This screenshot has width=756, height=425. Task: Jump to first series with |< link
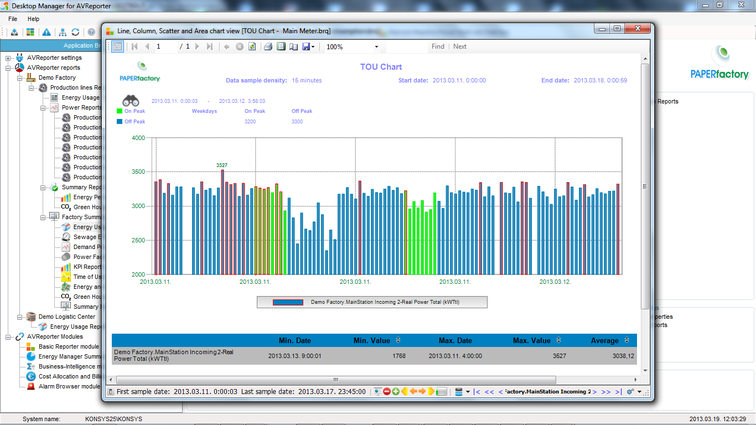pos(477,392)
